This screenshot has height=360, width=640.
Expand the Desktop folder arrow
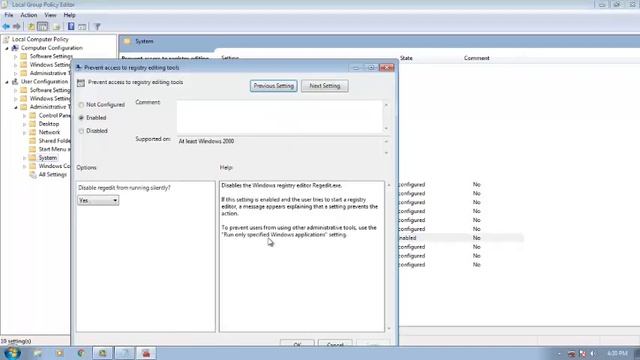click(24, 124)
